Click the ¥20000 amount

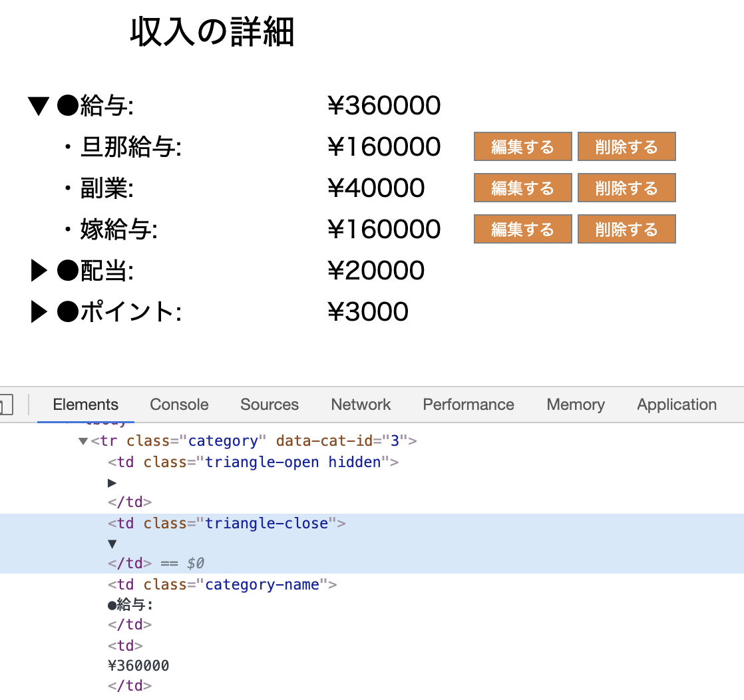coord(376,271)
